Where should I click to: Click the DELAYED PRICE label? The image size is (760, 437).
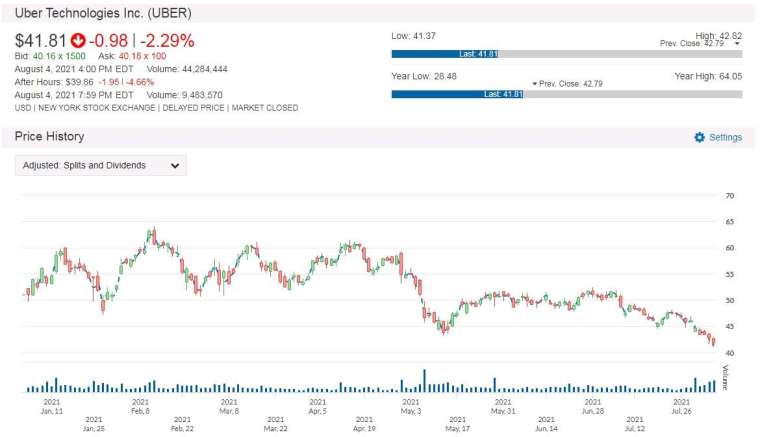point(193,108)
